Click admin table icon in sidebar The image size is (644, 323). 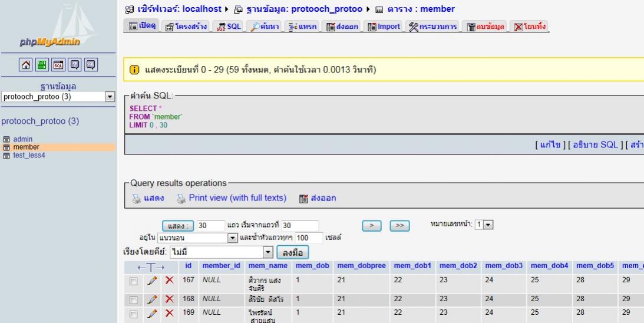(6, 139)
